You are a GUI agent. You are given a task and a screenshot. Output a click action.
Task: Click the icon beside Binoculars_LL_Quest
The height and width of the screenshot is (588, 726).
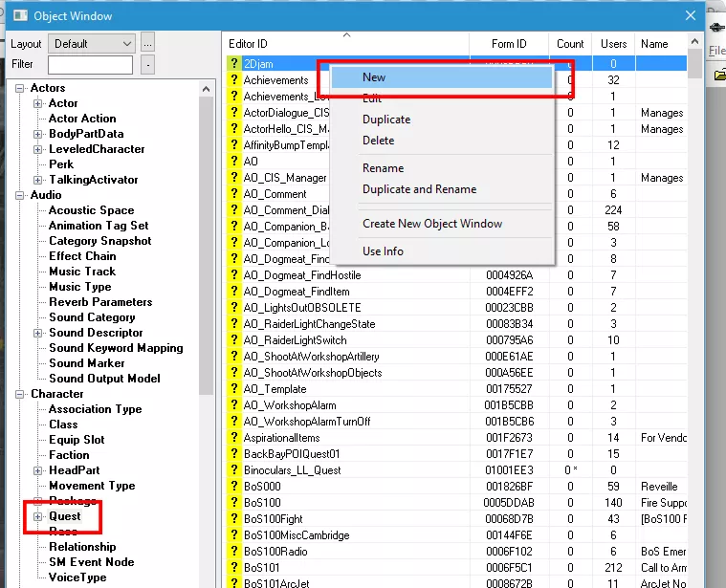(x=233, y=469)
